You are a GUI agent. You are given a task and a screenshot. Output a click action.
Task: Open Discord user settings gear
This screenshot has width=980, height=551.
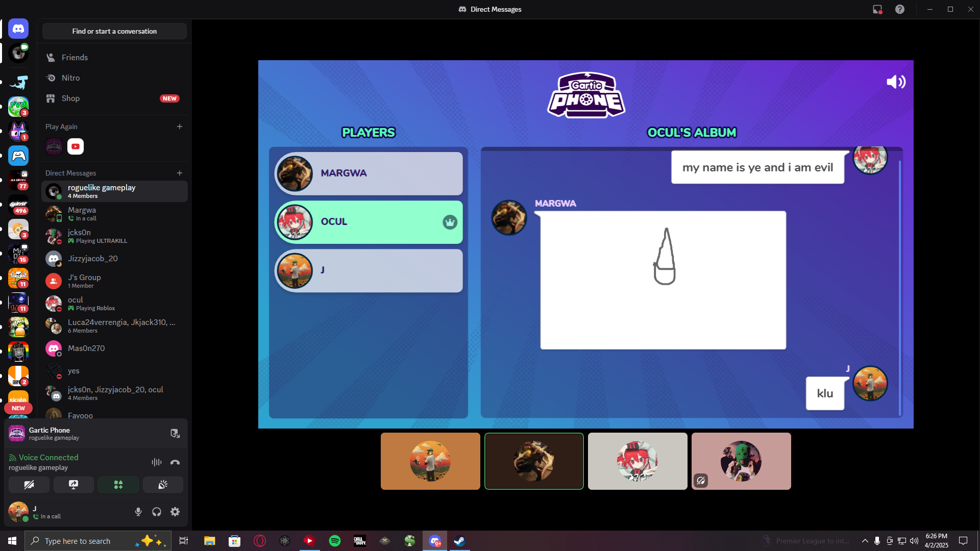click(175, 512)
